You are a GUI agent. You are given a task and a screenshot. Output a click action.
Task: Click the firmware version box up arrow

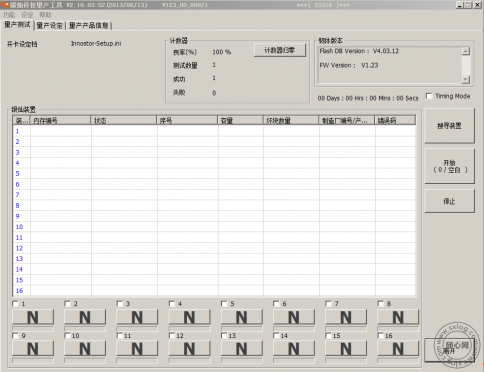click(x=466, y=51)
